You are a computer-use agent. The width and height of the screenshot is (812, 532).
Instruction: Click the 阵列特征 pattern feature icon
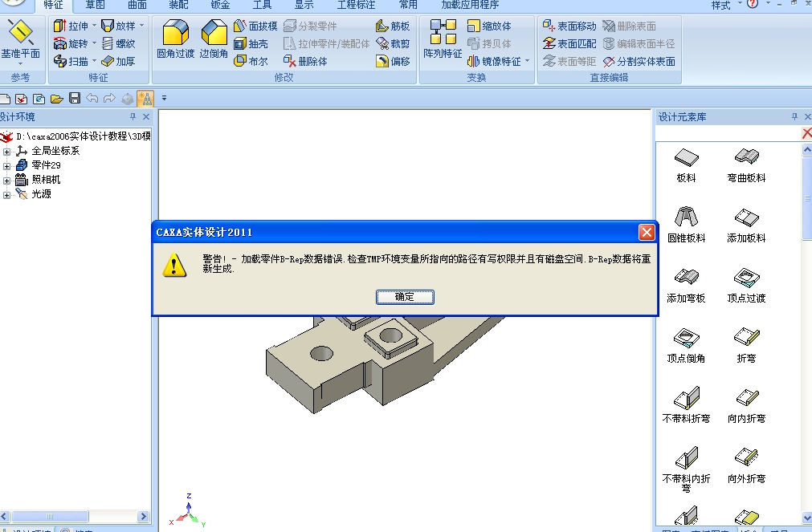pyautogui.click(x=443, y=39)
